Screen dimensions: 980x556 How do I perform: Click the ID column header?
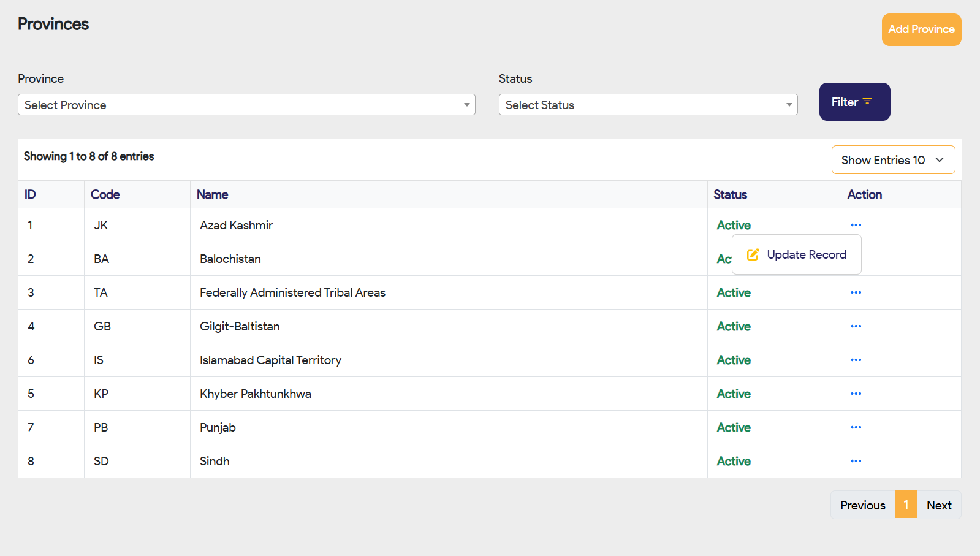(30, 194)
